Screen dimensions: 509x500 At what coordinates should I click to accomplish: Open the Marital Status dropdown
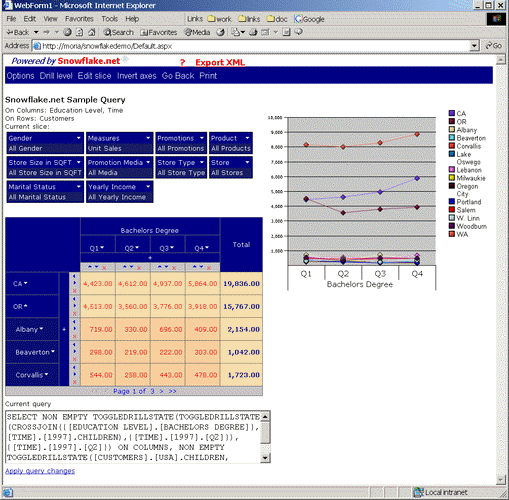pyautogui.click(x=79, y=186)
